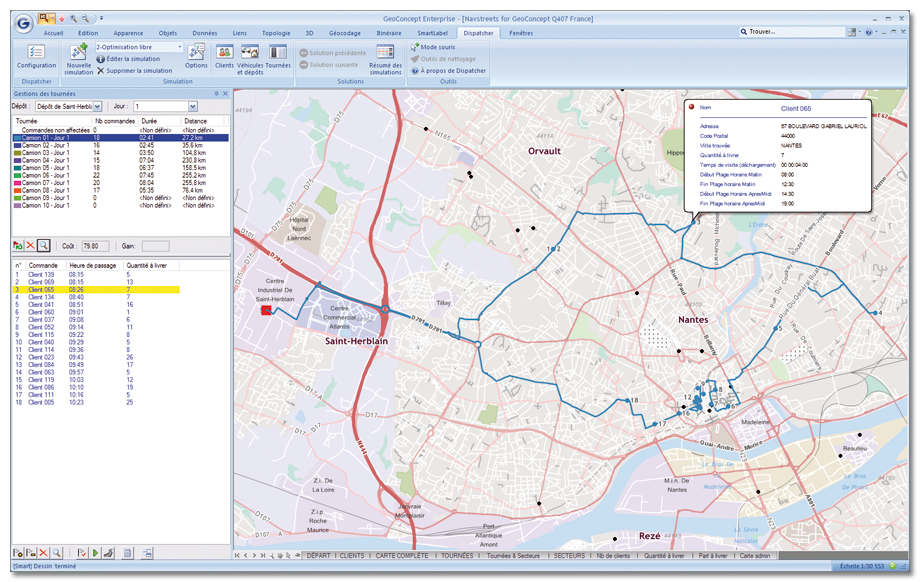Click the magnifier icon beside Coût field
Image resolution: width=920 pixels, height=582 pixels.
(x=44, y=245)
